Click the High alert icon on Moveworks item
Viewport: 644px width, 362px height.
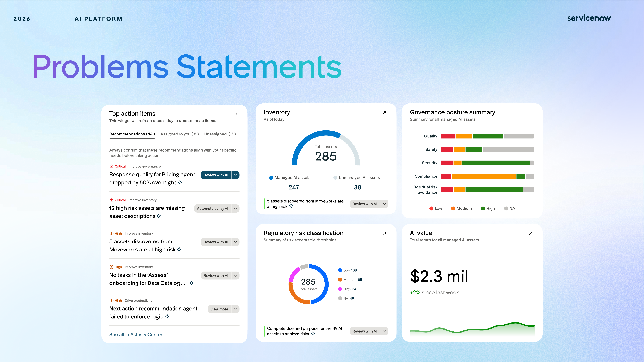click(112, 233)
